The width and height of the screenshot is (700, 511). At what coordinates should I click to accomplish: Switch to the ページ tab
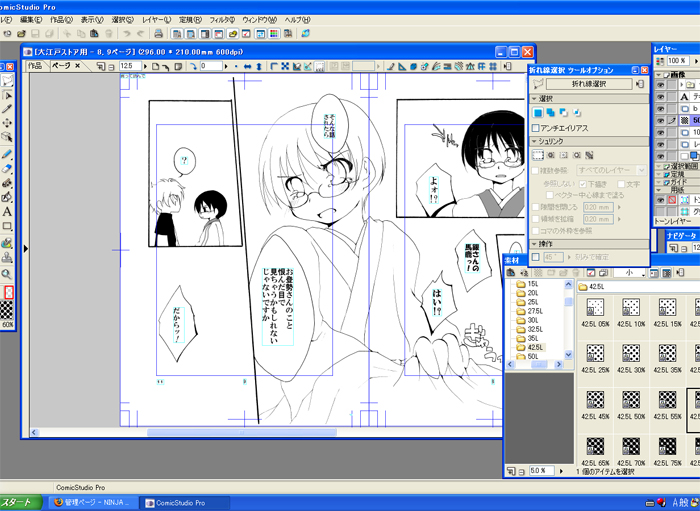(61, 66)
